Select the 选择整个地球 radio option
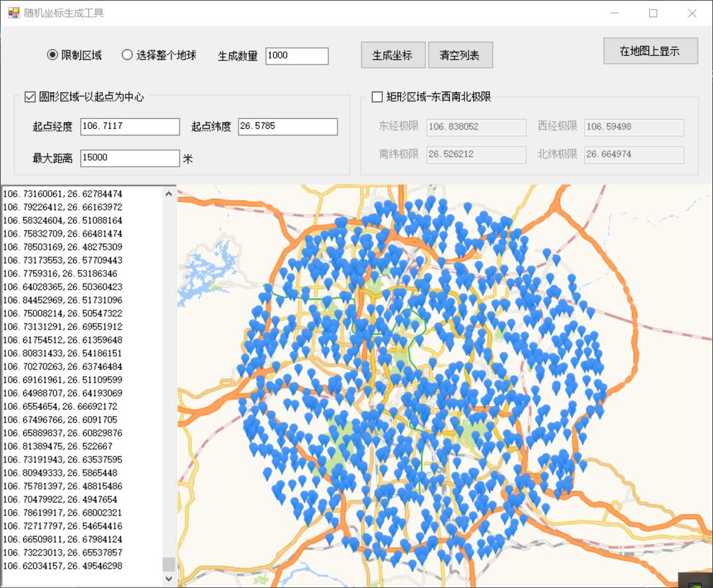713x588 pixels. 128,55
